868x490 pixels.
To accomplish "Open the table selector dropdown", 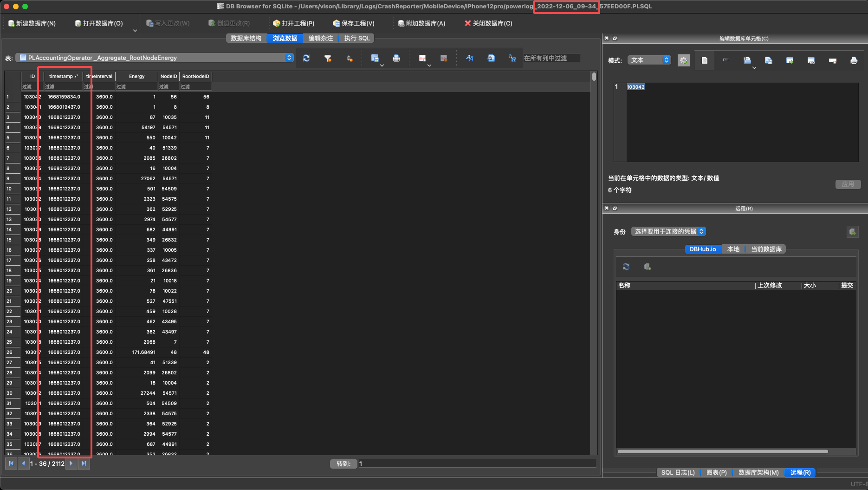I will coord(155,58).
